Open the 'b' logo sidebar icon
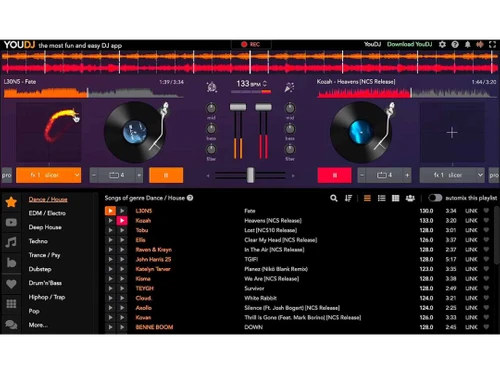The image size is (500, 375). [x=11, y=263]
